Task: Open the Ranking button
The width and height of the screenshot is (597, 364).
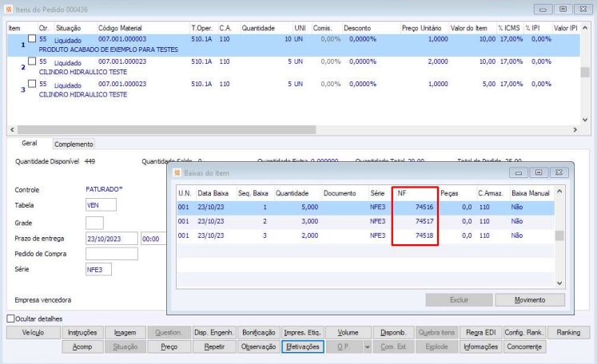Action: (x=568, y=332)
